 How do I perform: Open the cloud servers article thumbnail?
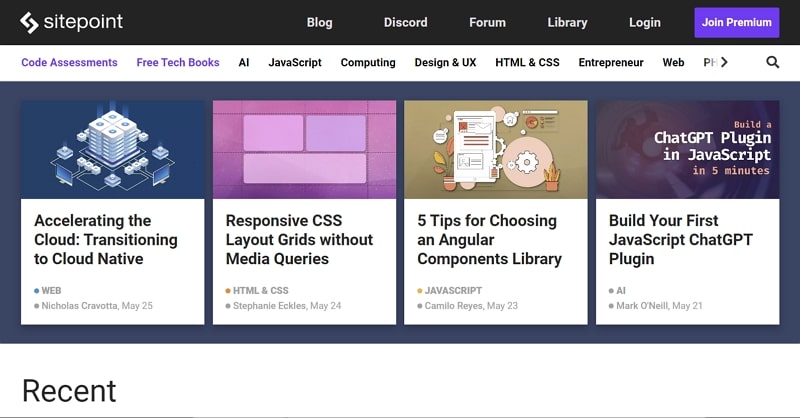pyautogui.click(x=113, y=150)
